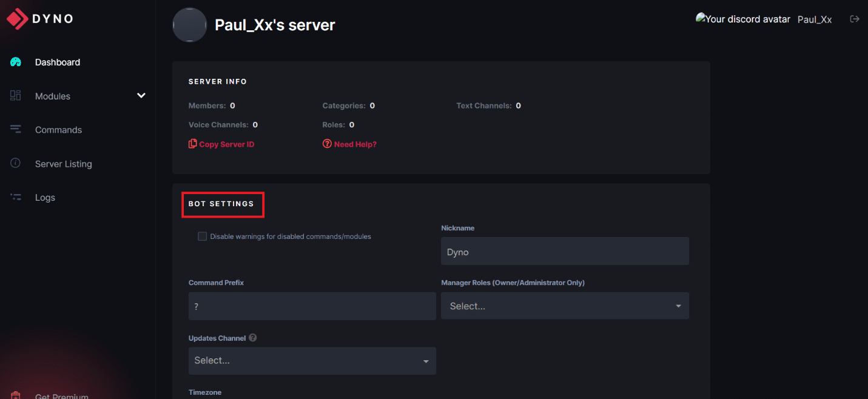The width and height of the screenshot is (868, 399).
Task: Click the Need Help question icon
Action: (327, 144)
